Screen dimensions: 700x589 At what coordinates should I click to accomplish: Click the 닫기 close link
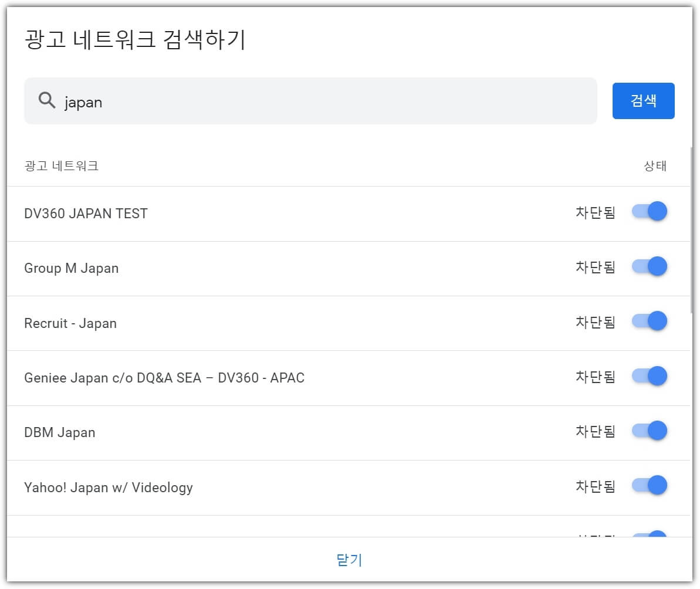click(x=350, y=560)
